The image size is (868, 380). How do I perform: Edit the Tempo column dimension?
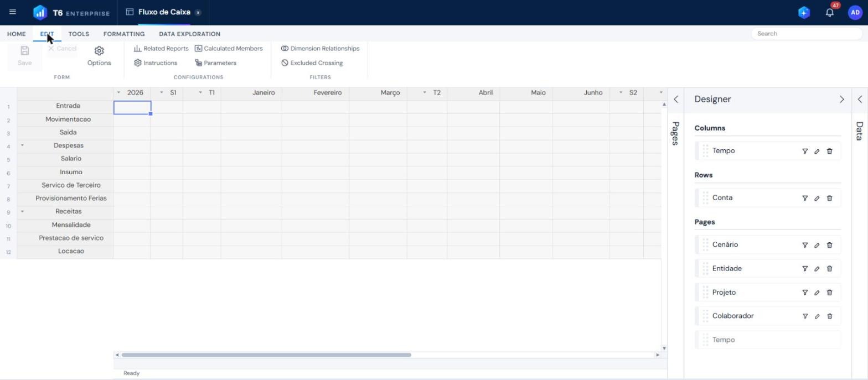tap(817, 151)
